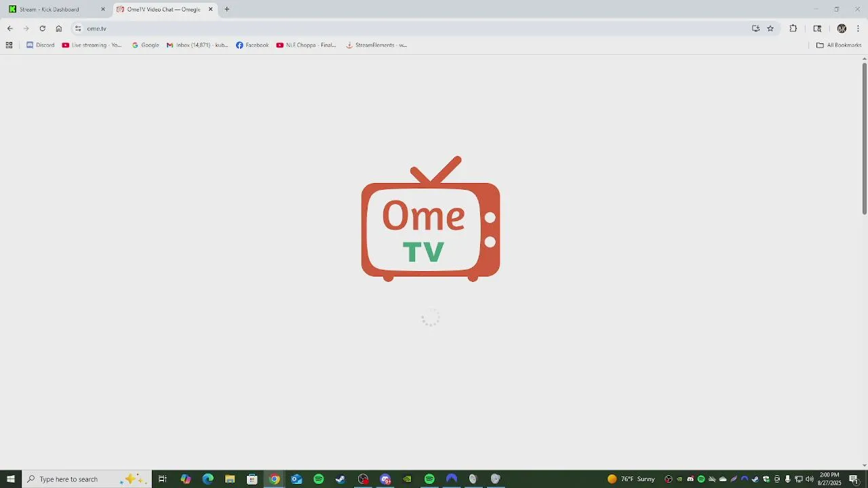This screenshot has height=488, width=868.
Task: Open Microsoft Copilot from the taskbar
Action: (x=186, y=479)
